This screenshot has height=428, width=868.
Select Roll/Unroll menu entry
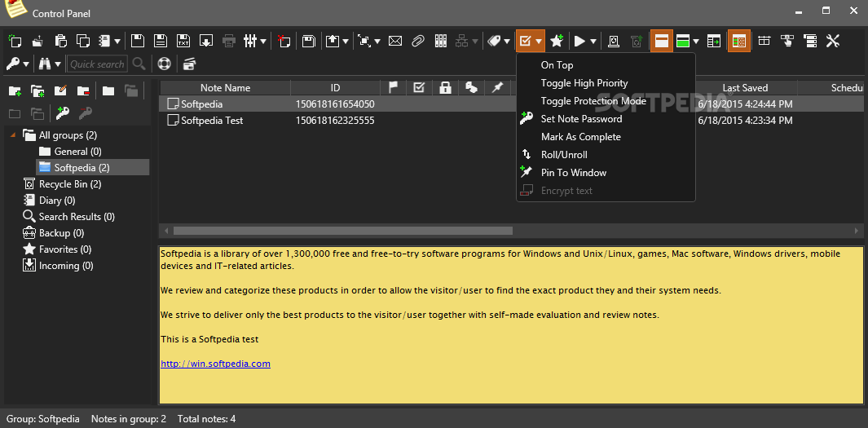coord(564,154)
